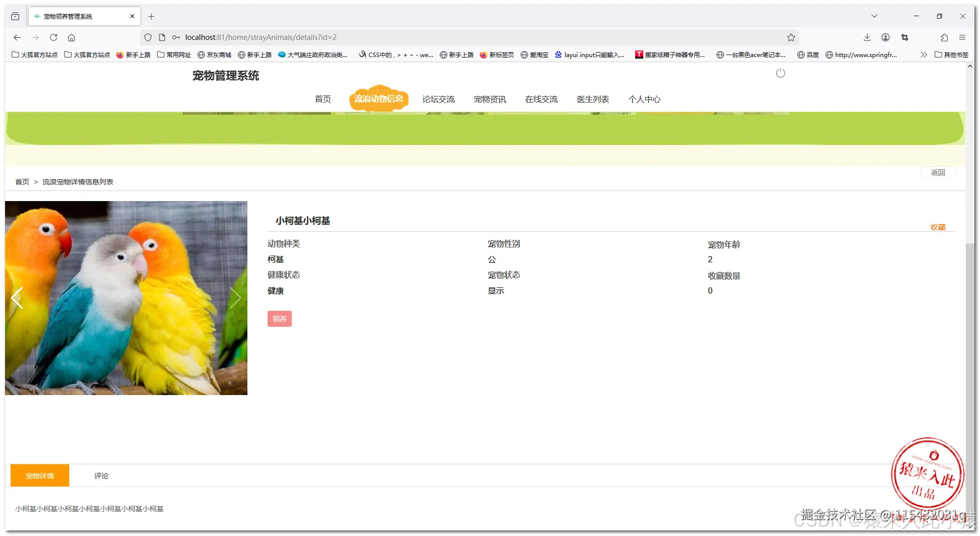The width and height of the screenshot is (980, 536).
Task: Click the previous image carousel arrow
Action: [17, 298]
